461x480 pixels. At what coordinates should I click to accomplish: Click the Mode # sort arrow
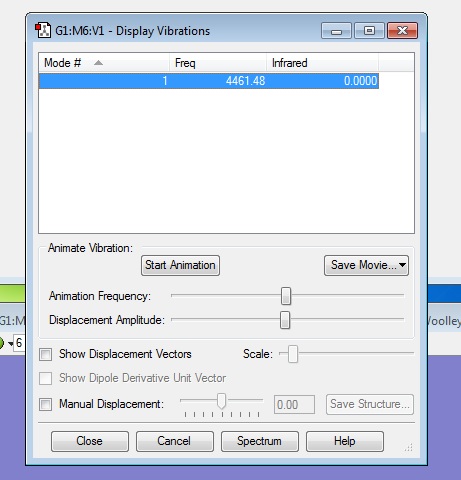[98, 63]
